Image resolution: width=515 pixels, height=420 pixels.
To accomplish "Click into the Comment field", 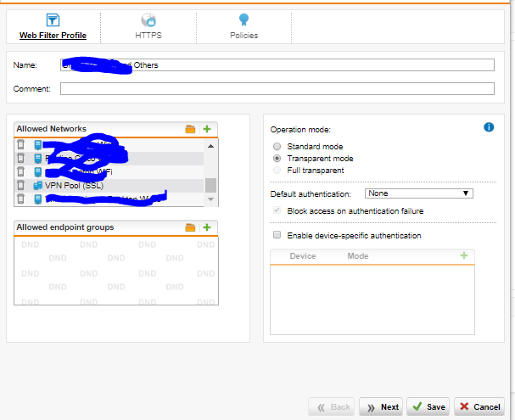I will click(277, 88).
